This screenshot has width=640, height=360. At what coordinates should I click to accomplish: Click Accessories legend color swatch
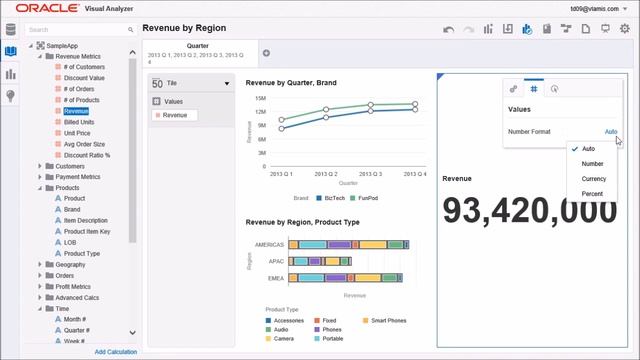pos(268,320)
